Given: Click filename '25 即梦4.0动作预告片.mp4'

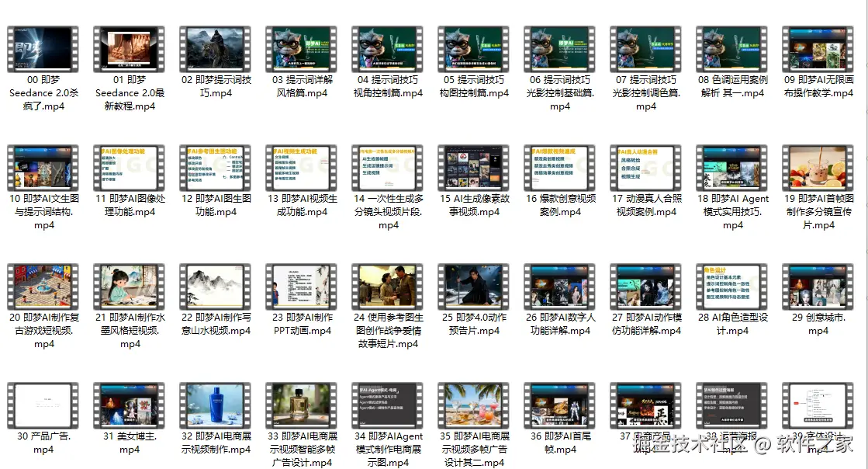Looking at the screenshot, I should point(475,324).
